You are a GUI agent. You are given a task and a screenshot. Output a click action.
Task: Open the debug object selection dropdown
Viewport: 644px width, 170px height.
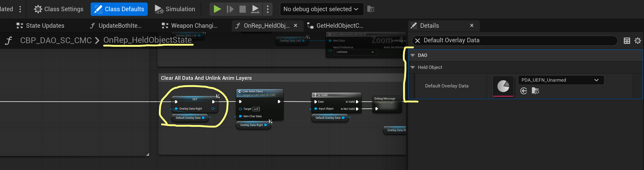[x=322, y=9]
